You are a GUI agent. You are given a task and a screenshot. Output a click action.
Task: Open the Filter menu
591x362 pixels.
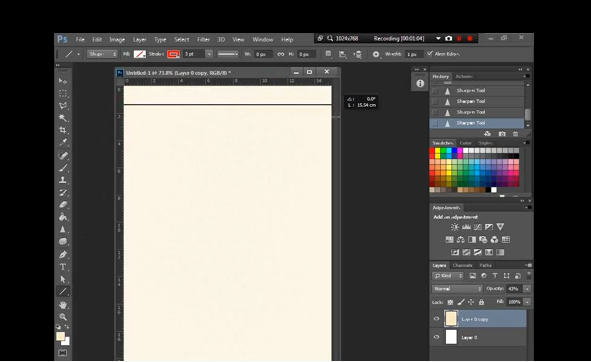[203, 40]
